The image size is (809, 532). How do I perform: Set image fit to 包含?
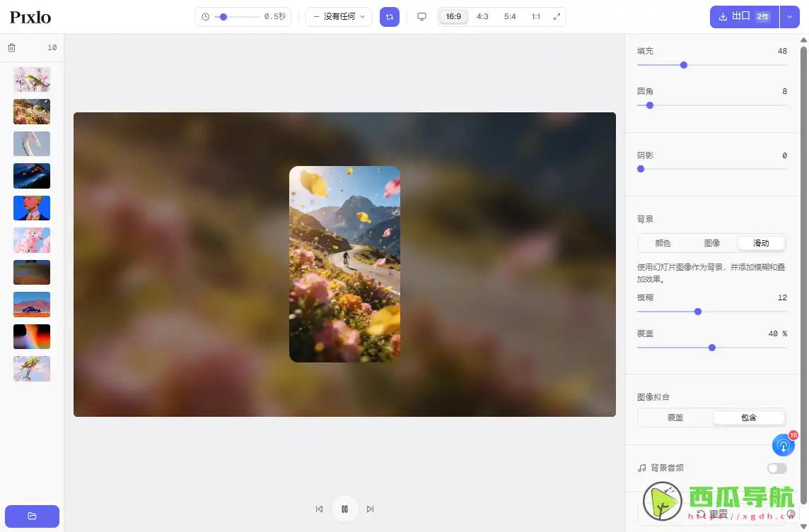click(x=749, y=418)
